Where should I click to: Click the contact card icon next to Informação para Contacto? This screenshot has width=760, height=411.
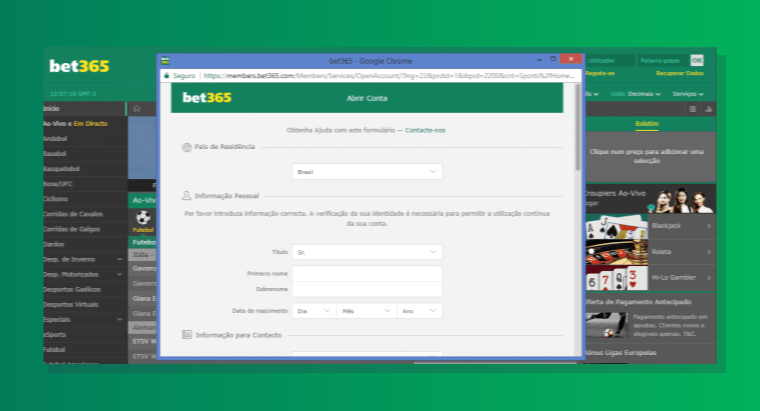[187, 335]
